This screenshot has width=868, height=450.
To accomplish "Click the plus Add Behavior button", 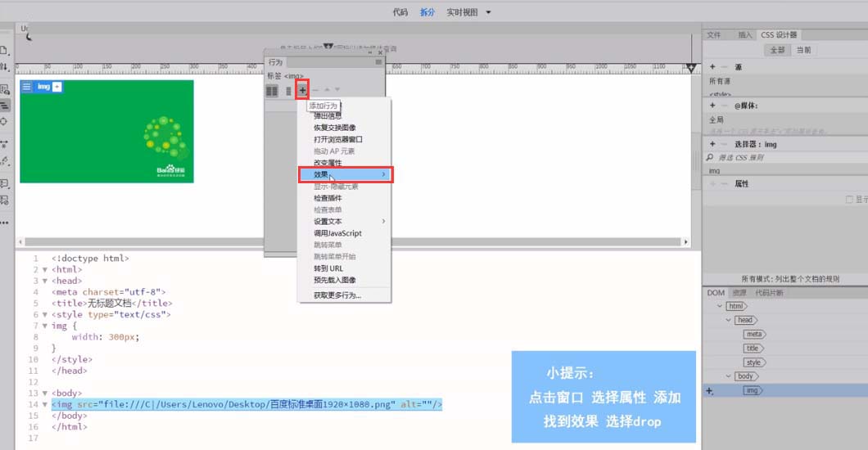I will point(302,90).
